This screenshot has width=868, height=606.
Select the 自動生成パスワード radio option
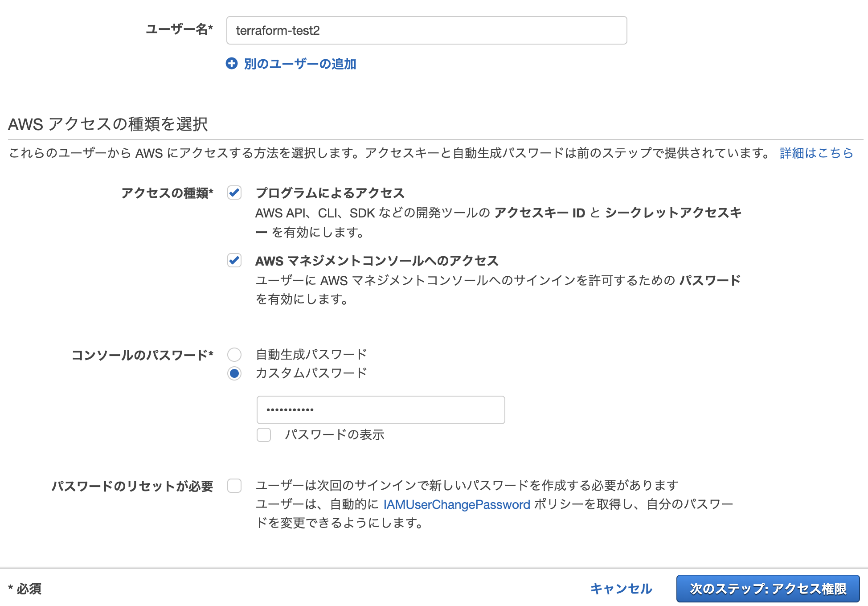pyautogui.click(x=234, y=354)
